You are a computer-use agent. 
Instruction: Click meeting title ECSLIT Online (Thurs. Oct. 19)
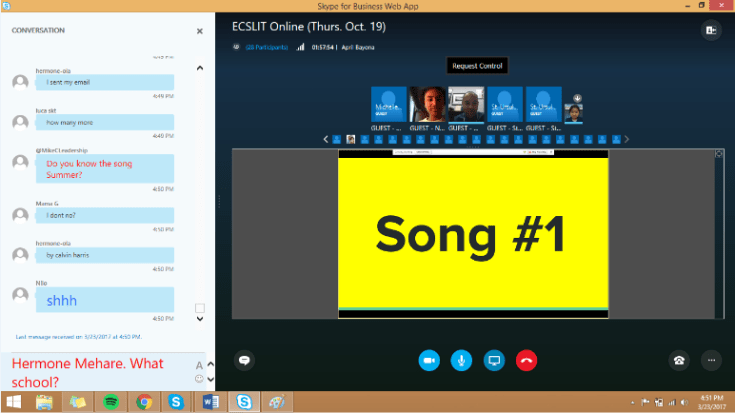point(308,27)
